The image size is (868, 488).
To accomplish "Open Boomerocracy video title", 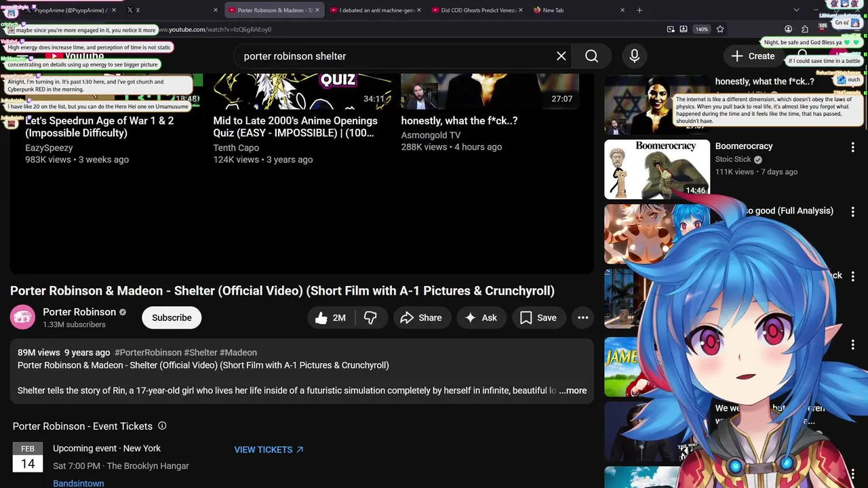I will 744,146.
